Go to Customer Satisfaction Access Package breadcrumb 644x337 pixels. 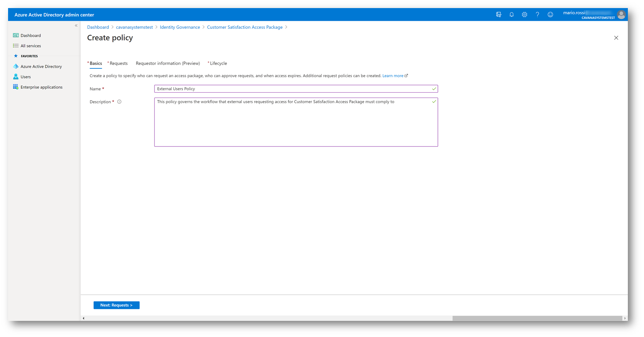pos(245,27)
